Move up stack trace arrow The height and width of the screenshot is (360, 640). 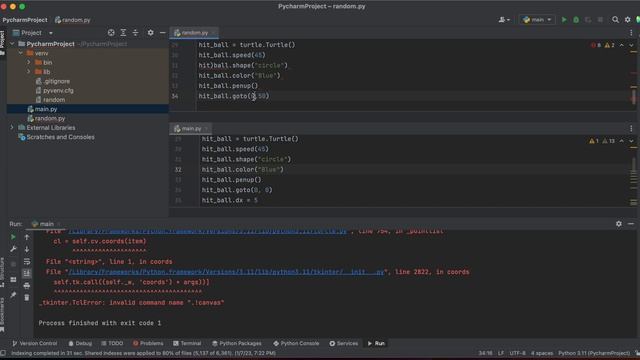[x=27, y=237]
